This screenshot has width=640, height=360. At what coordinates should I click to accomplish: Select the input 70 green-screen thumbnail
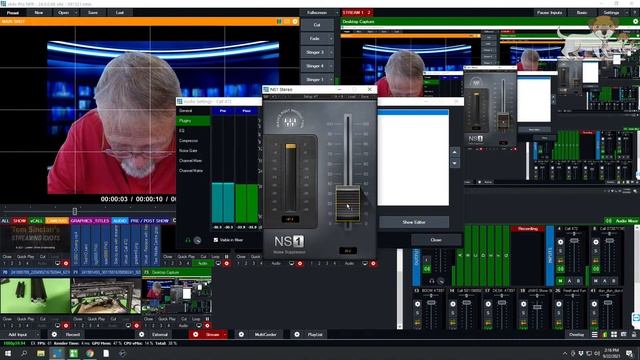[x=36, y=296]
